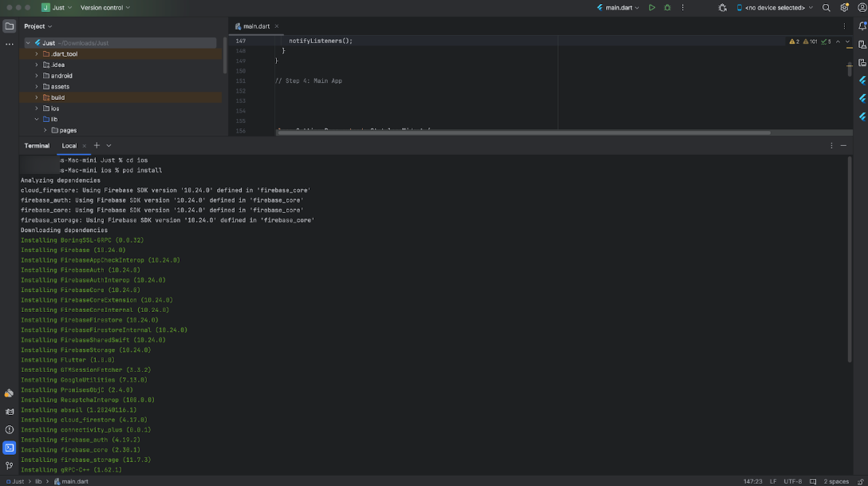Toggle the Terminal tool window button
Screen dimensions: 868x486
tap(9, 448)
